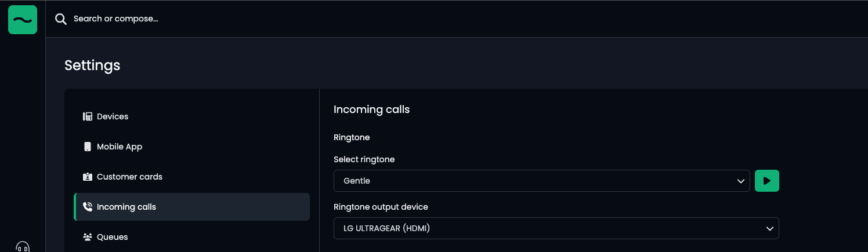Click the chevron on the ringtone selector
The width and height of the screenshot is (868, 252).
tap(740, 181)
